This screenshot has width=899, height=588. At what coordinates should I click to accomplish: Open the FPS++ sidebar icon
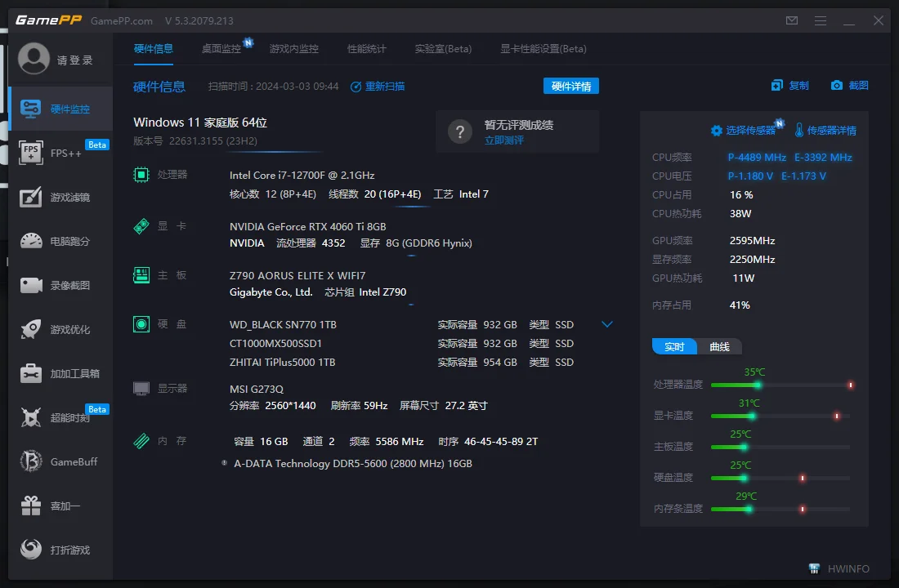click(31, 153)
